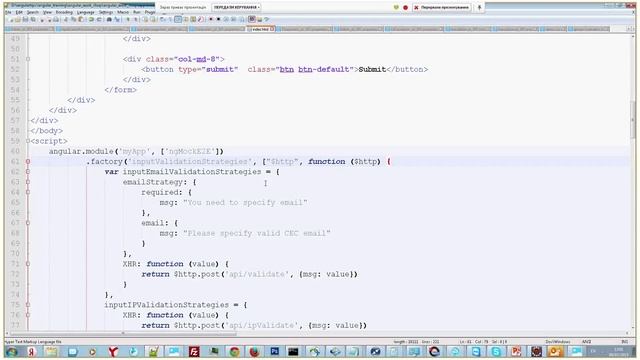Collapse the XHR function fold marker at line 71

(x=28, y=264)
